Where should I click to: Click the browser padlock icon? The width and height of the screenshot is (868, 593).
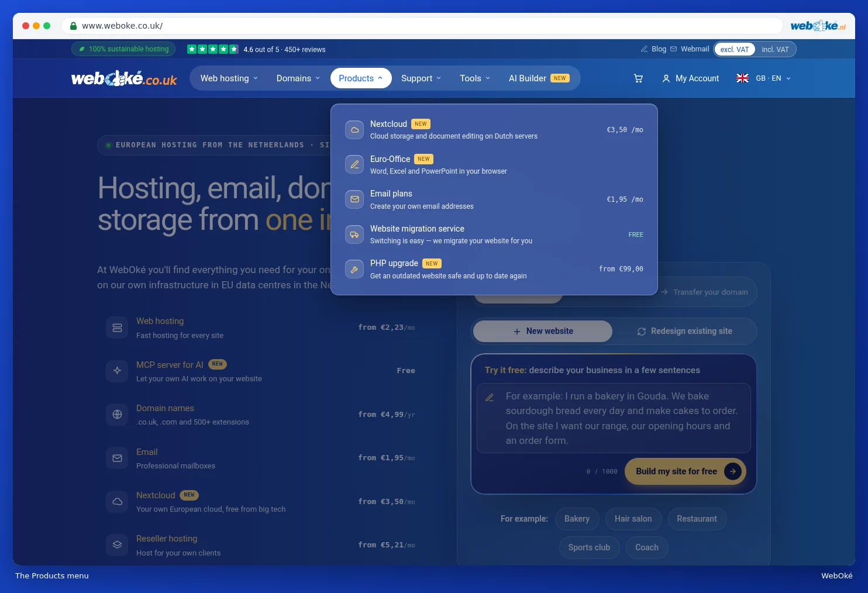click(73, 26)
